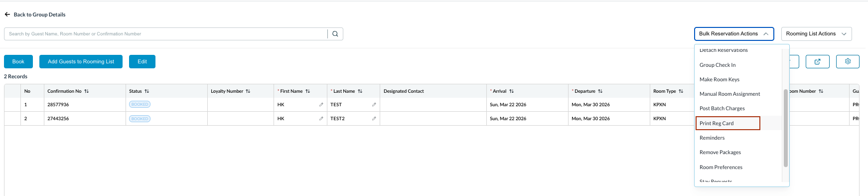868x196 pixels.
Task: Click the Edit button
Action: tap(142, 62)
